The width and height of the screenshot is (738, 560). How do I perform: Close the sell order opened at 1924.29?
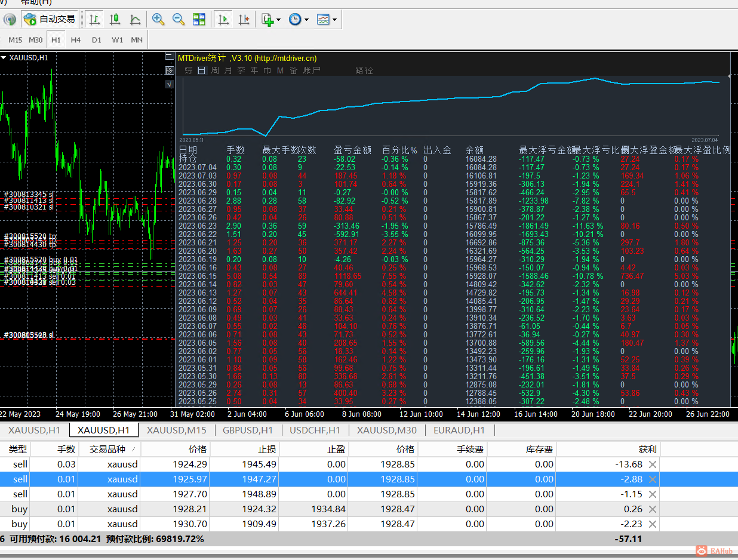(x=653, y=464)
